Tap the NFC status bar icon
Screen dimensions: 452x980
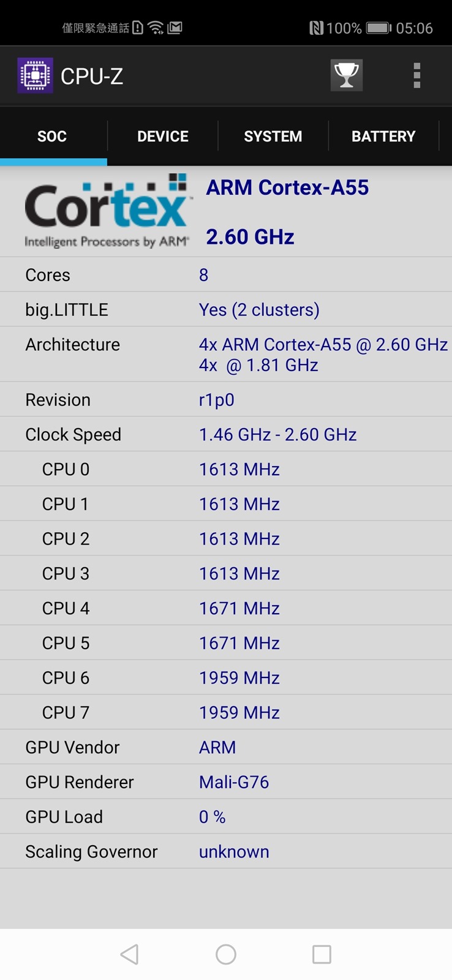click(x=316, y=28)
